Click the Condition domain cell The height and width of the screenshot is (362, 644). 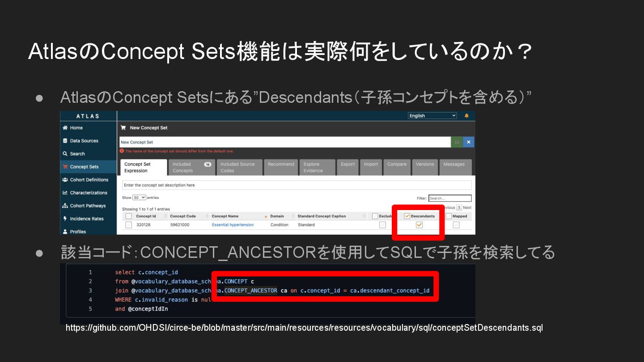(279, 225)
